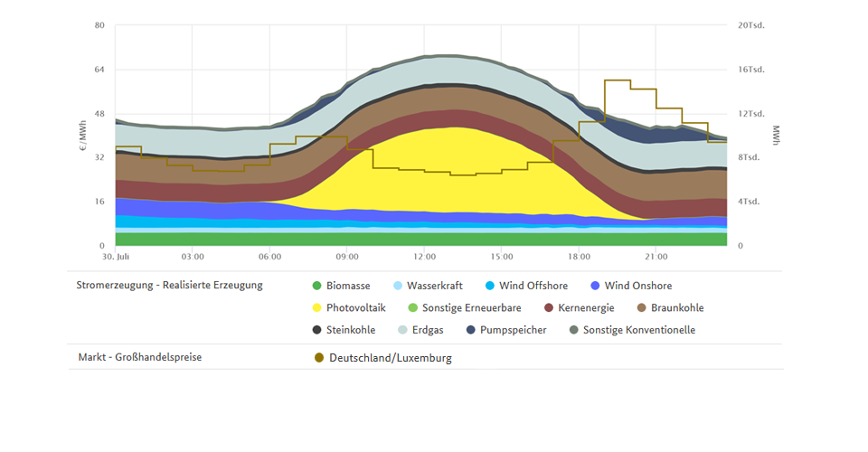
Task: Click the navy Pumpspeicher color dot
Action: [470, 330]
